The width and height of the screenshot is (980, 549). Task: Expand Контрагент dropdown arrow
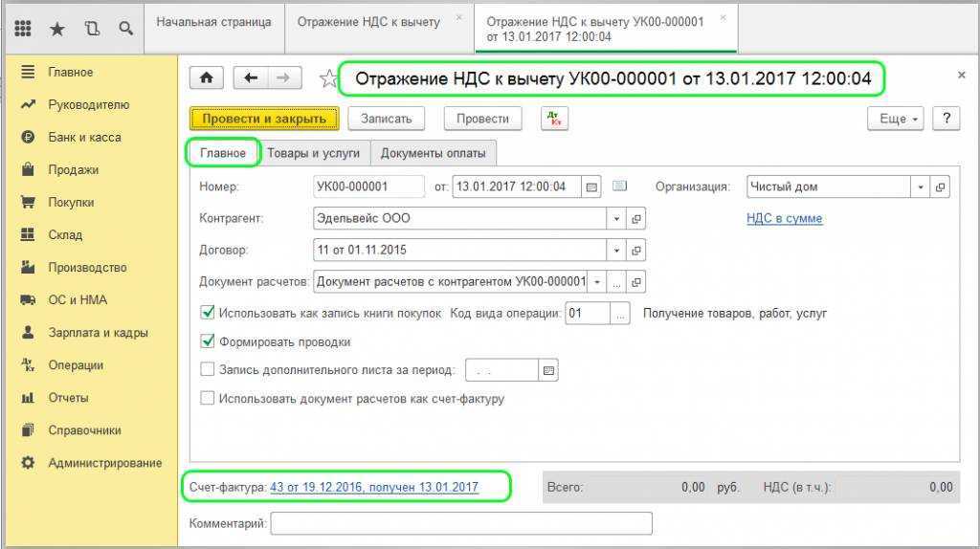point(616,219)
